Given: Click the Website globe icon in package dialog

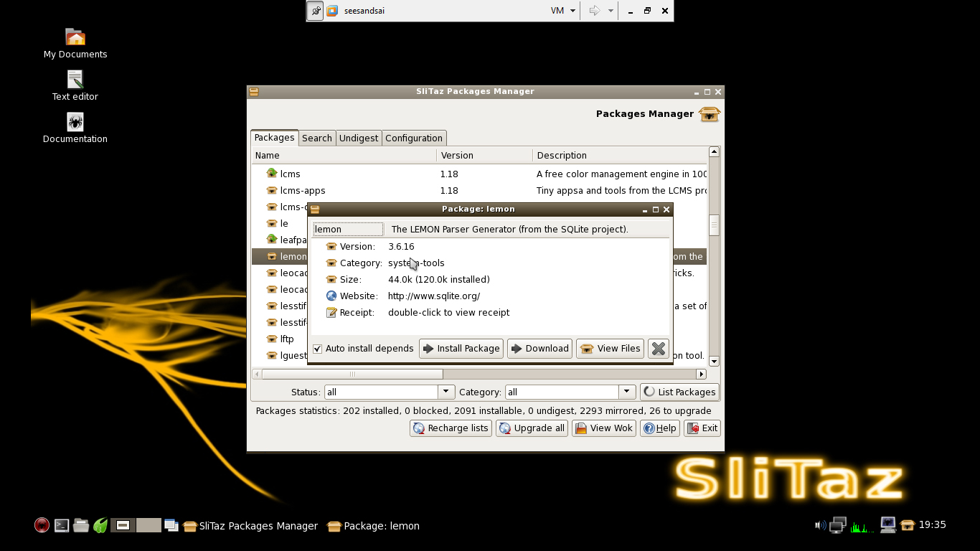Looking at the screenshot, I should (x=331, y=296).
